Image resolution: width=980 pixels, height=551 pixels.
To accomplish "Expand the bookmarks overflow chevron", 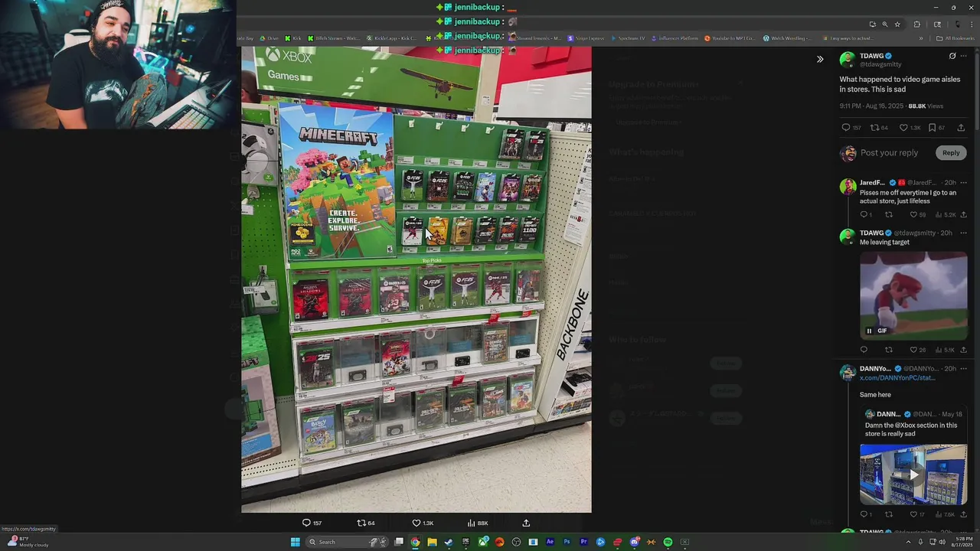I will click(921, 38).
